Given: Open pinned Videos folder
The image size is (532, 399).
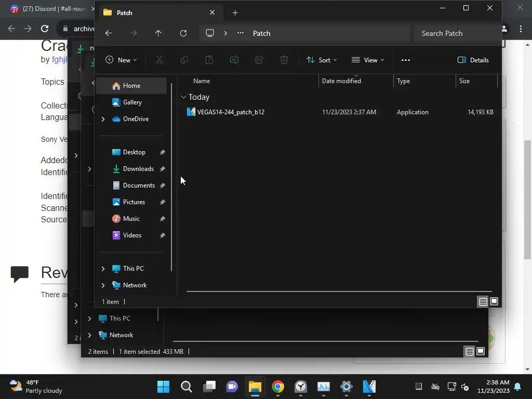Looking at the screenshot, I should (131, 235).
